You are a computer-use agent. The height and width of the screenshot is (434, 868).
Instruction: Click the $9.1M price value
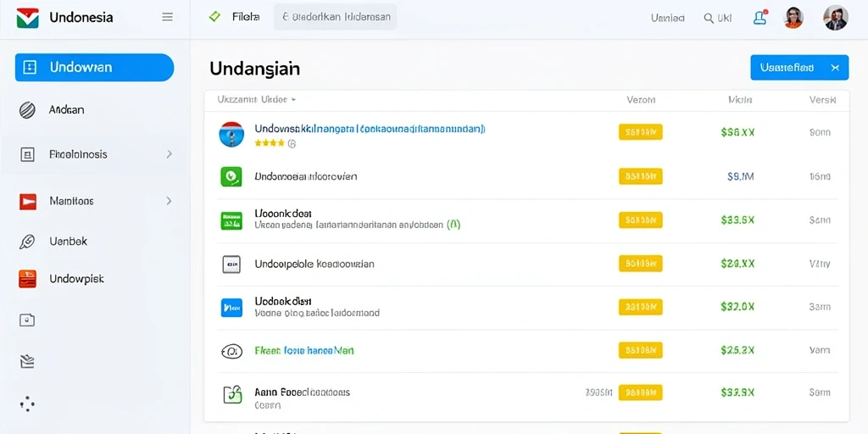[741, 176]
